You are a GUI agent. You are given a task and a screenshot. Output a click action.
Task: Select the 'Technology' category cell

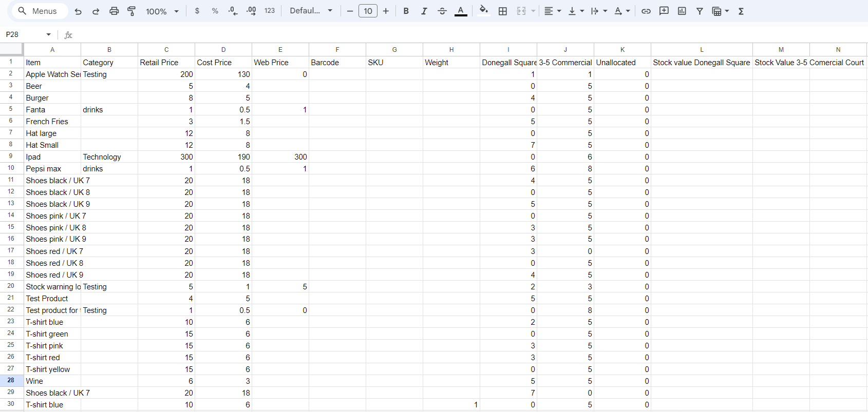pyautogui.click(x=109, y=156)
